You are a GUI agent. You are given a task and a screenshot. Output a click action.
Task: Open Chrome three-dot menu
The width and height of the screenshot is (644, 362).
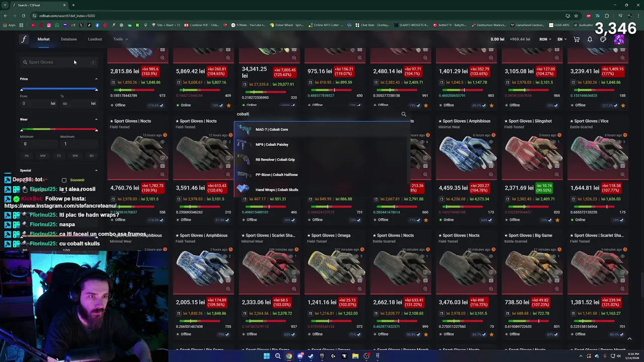coord(638,16)
